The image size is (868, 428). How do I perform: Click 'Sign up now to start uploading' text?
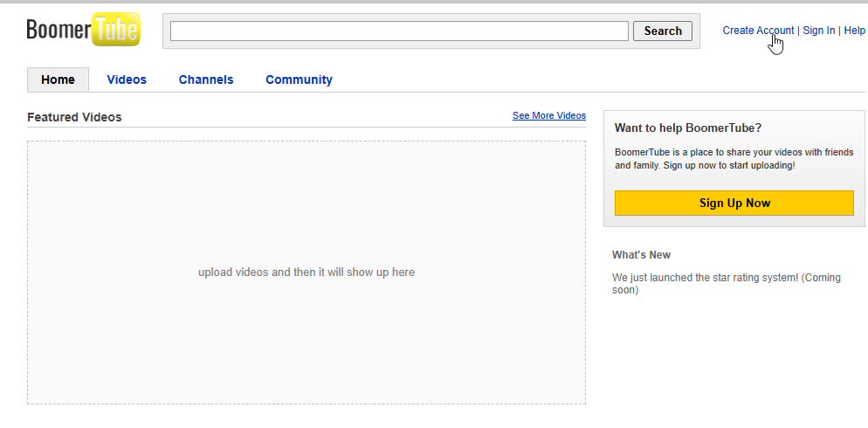point(729,165)
